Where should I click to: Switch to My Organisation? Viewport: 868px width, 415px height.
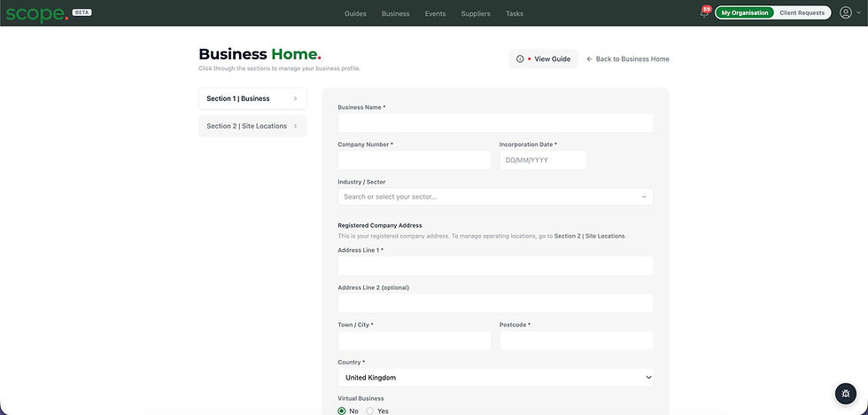[745, 12]
